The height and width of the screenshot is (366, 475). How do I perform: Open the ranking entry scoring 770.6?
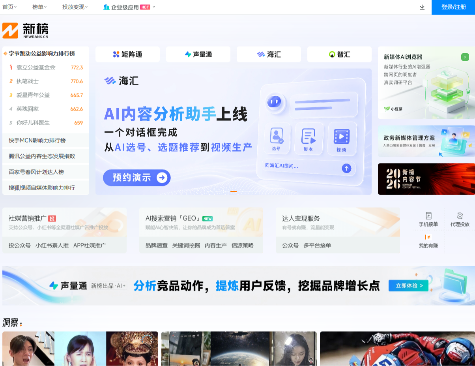point(45,81)
